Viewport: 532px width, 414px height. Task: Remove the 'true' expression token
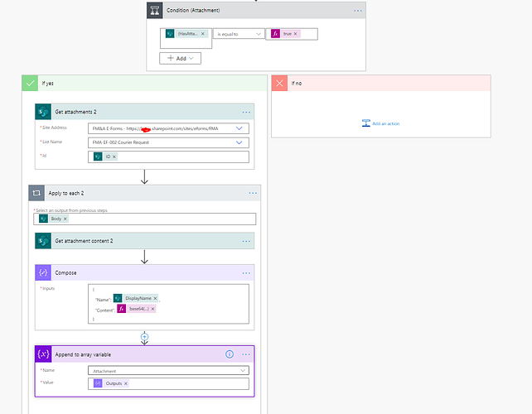point(295,34)
